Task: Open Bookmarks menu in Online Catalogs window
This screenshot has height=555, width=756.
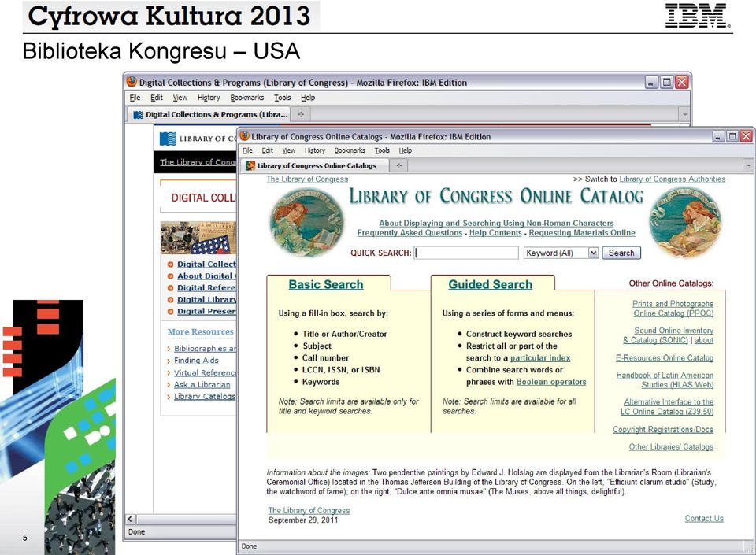Action: tap(350, 150)
